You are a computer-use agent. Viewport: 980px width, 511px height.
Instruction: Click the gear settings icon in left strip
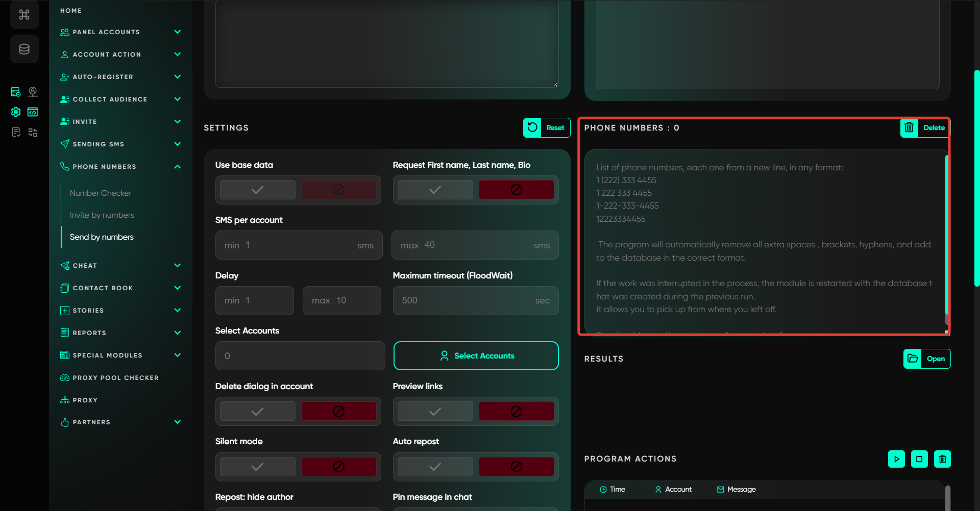16,112
